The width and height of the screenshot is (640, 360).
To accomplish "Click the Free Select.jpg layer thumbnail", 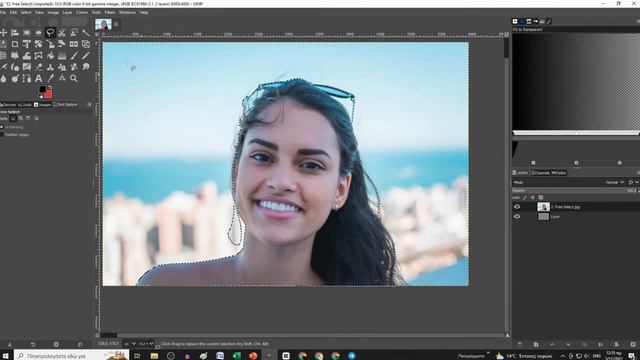I will point(543,207).
